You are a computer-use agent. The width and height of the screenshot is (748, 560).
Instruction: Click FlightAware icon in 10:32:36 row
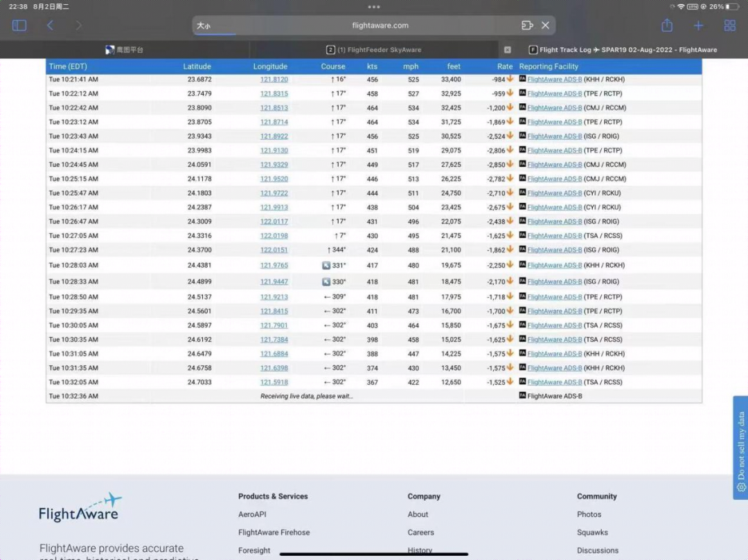coord(522,395)
